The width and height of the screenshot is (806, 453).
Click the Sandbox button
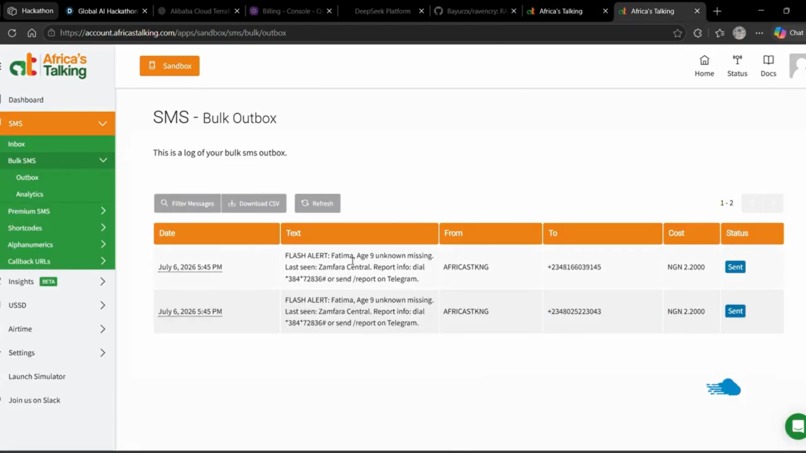(170, 66)
